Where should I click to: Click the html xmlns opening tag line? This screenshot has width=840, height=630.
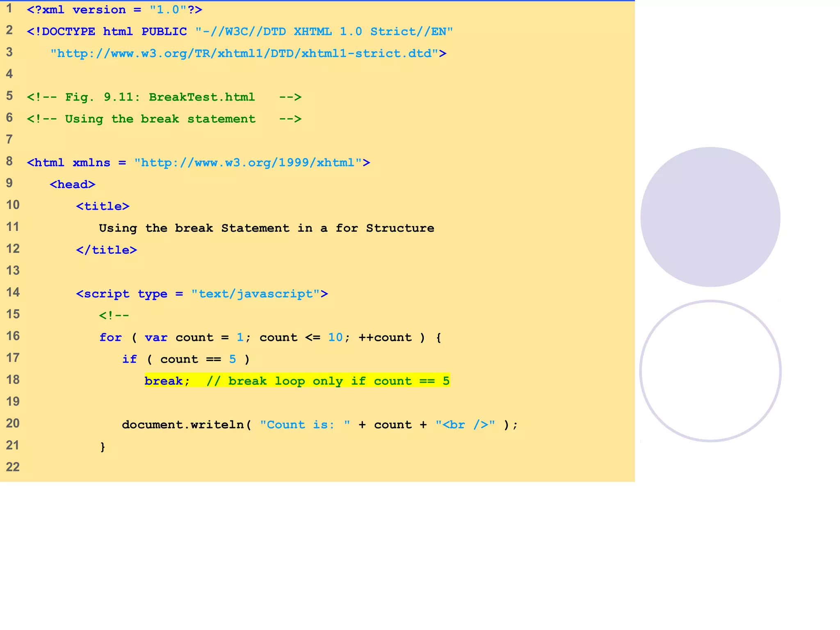[199, 163]
